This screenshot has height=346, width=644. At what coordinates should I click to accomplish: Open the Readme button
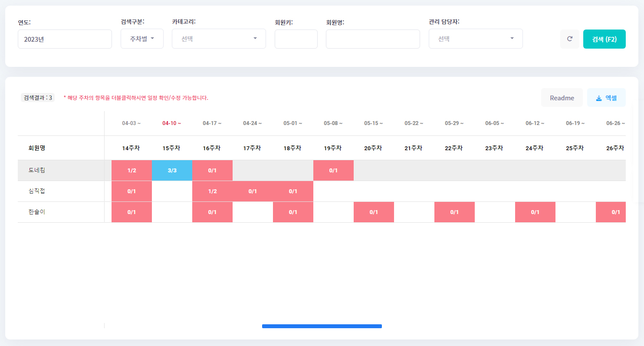point(562,98)
